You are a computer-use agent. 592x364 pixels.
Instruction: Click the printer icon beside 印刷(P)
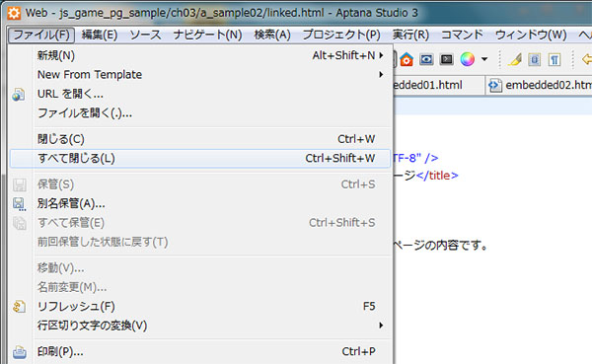20,352
